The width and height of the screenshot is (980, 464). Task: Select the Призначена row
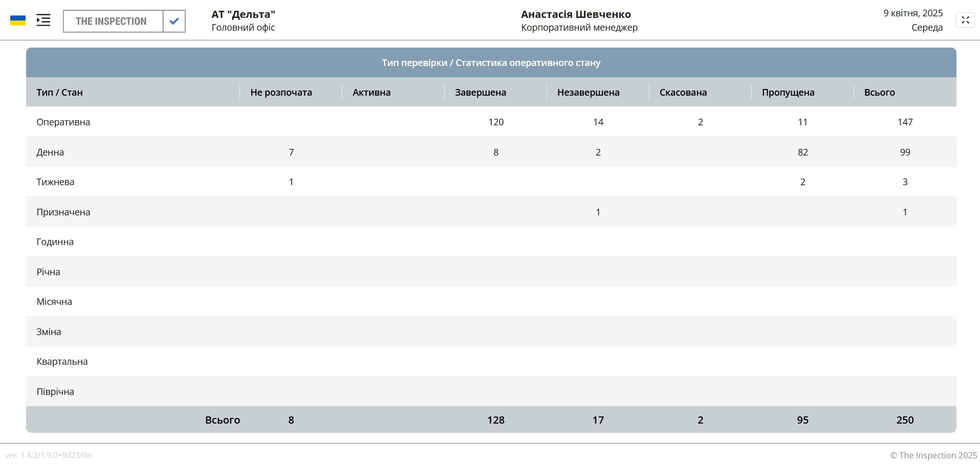63,212
